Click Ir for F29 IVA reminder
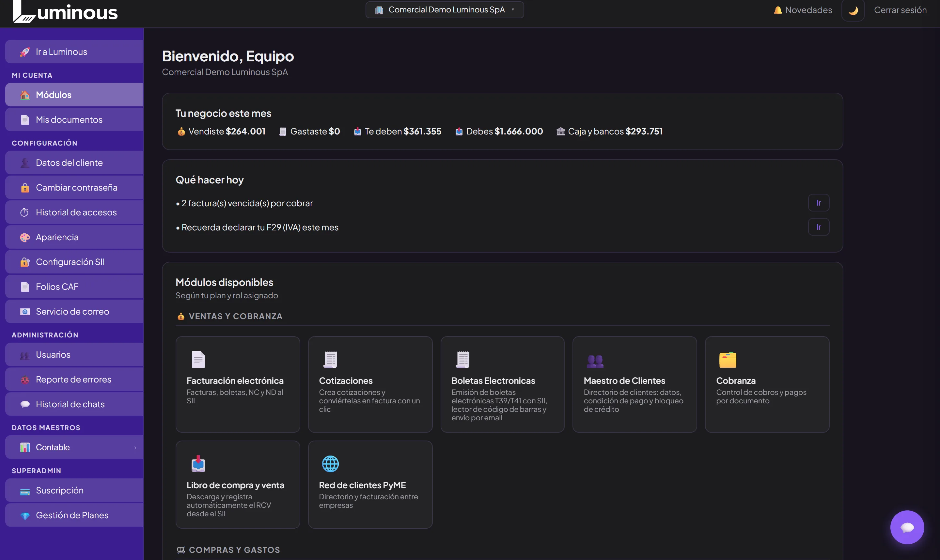Screen dimensions: 940x560 click(x=819, y=227)
